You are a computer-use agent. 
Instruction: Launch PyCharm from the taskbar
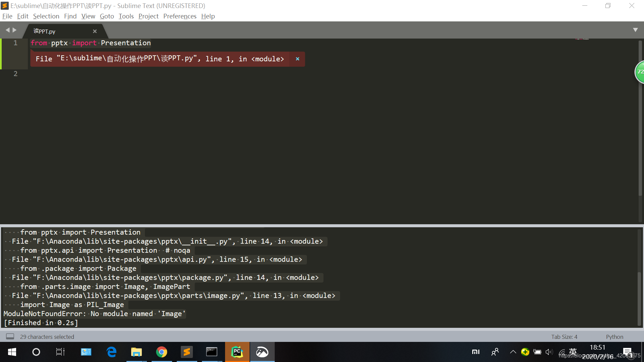click(x=237, y=352)
